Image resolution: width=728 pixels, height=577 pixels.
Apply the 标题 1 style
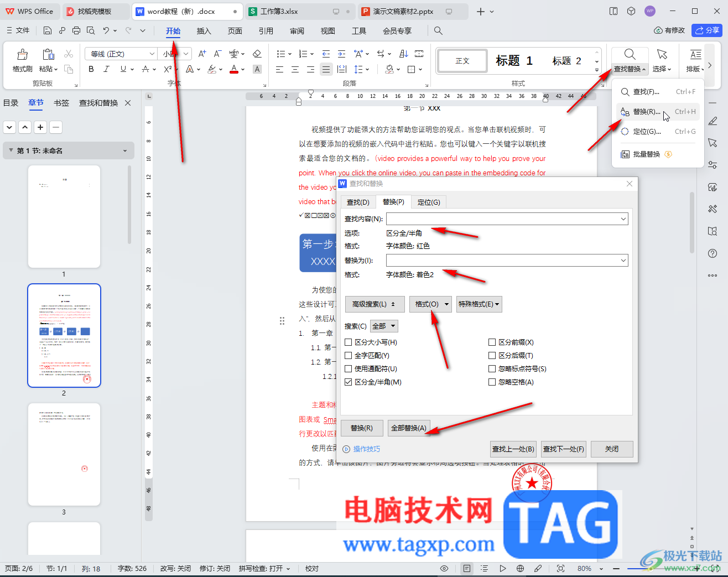[x=514, y=61]
